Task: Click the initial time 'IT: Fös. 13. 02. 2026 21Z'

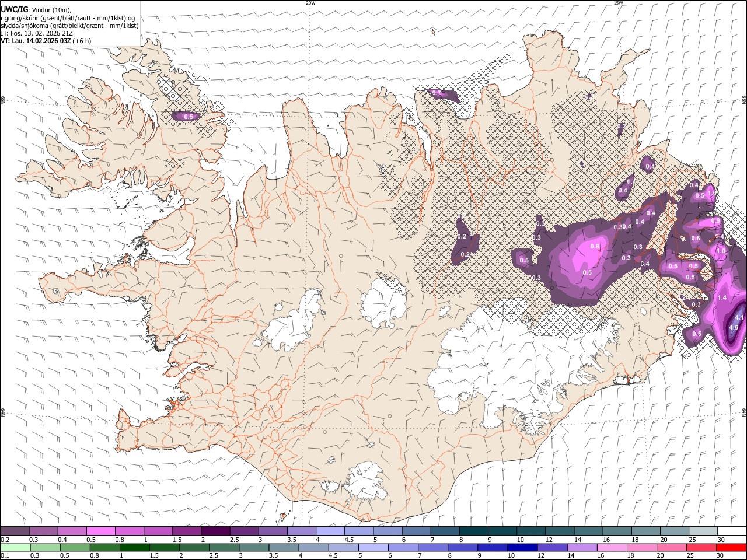Action: 37,33
